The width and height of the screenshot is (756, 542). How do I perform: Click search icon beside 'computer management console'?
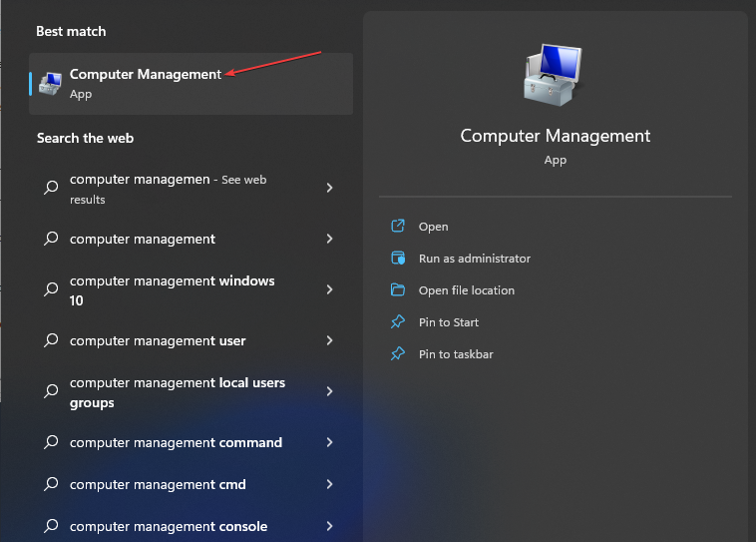tap(51, 526)
